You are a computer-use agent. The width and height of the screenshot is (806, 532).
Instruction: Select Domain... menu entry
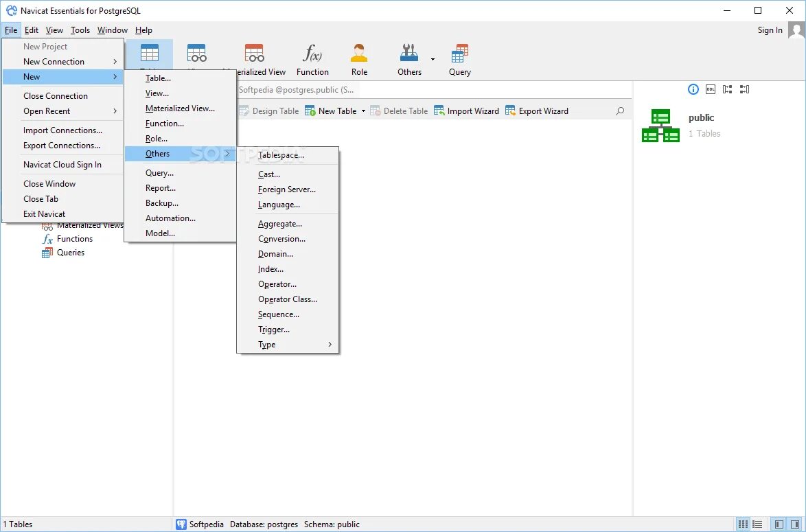tap(288, 254)
